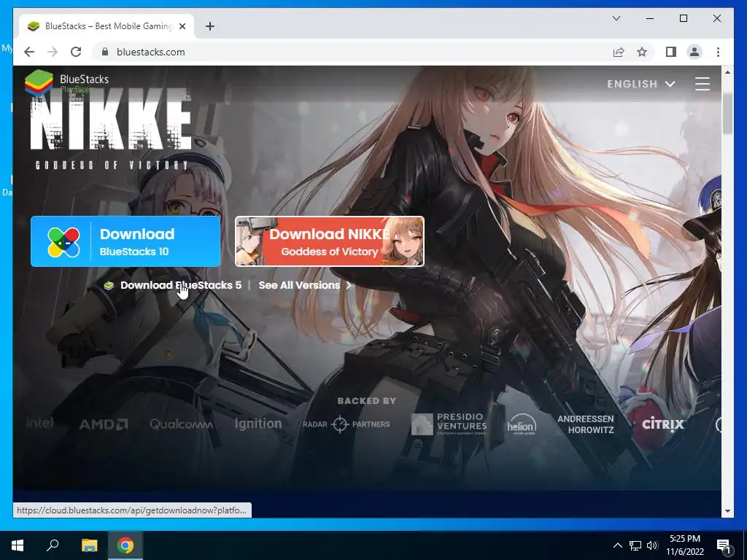Open the Chrome side panel icon
The width and height of the screenshot is (747, 560).
coord(671,52)
